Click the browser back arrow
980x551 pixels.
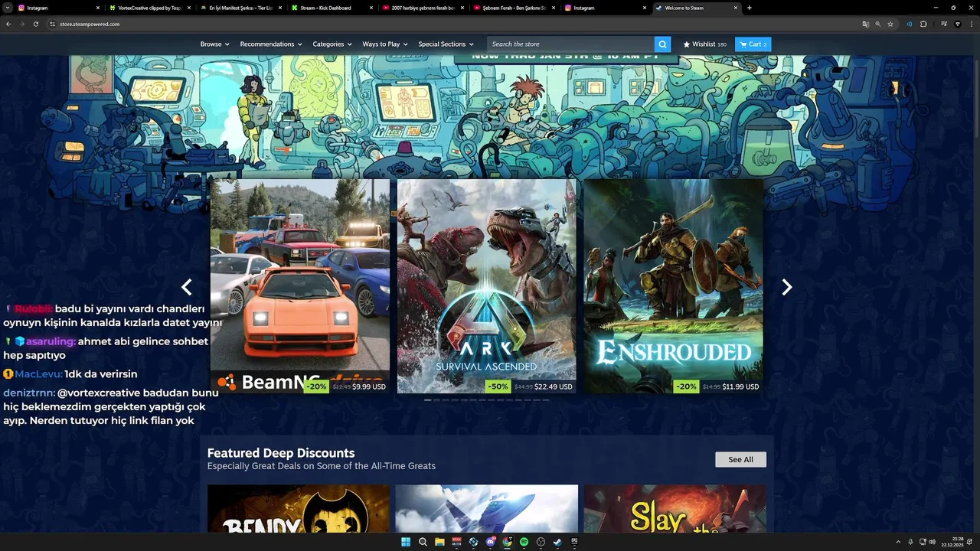[x=8, y=24]
